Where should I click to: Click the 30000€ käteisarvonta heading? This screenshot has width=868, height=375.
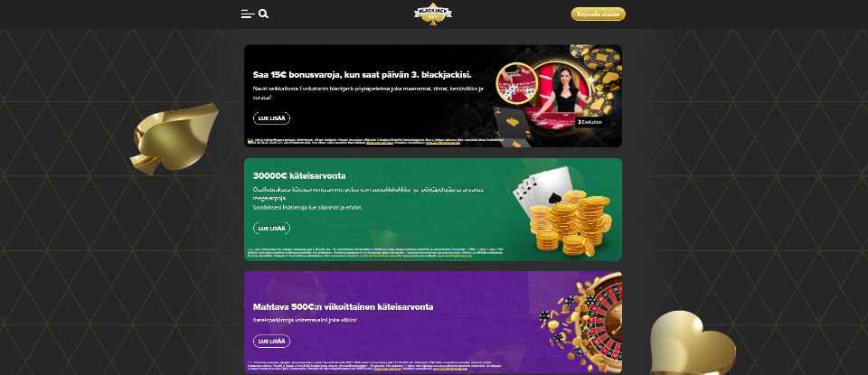coord(299,176)
